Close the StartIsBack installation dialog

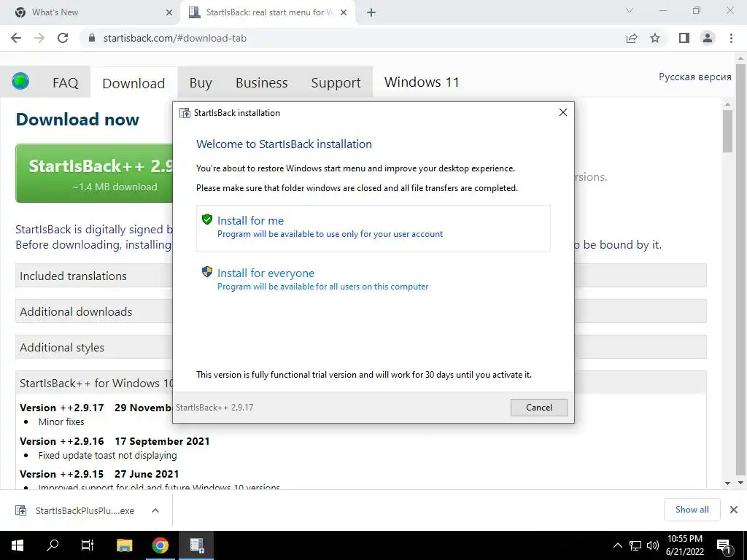coord(562,112)
